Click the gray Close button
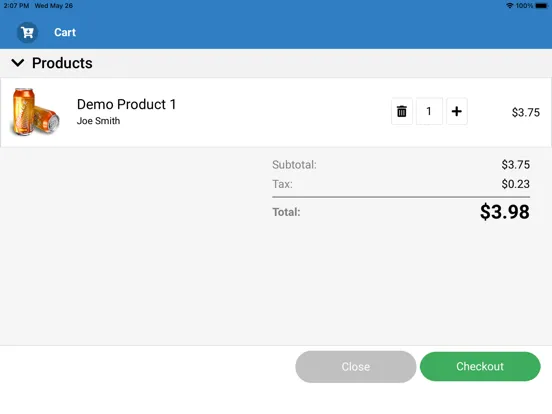This screenshot has height=414, width=552. [356, 366]
